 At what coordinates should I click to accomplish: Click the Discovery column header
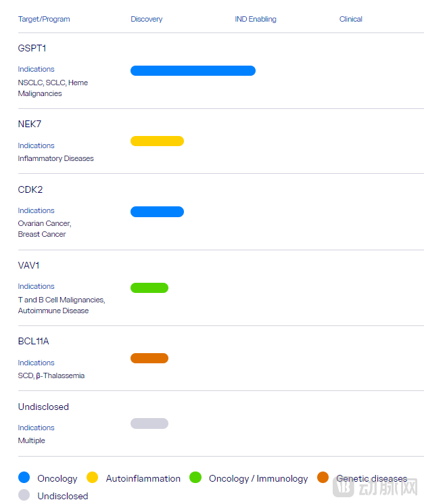[x=147, y=19]
